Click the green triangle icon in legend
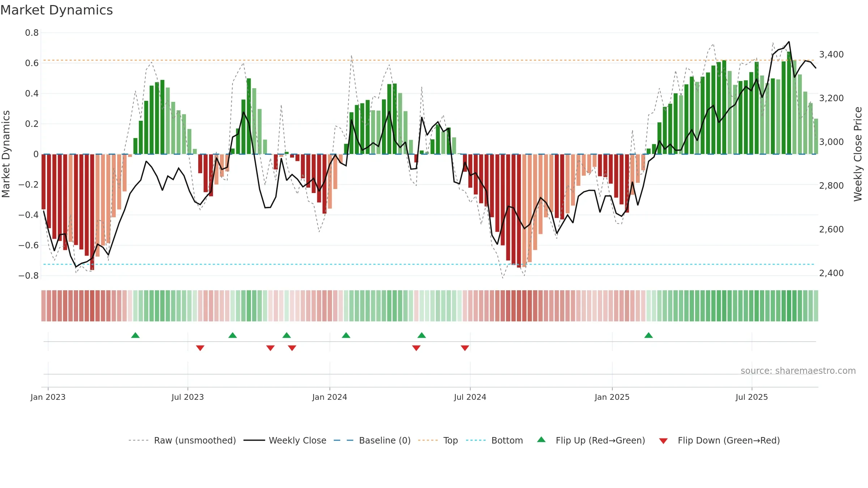The width and height of the screenshot is (868, 488). [x=541, y=440]
